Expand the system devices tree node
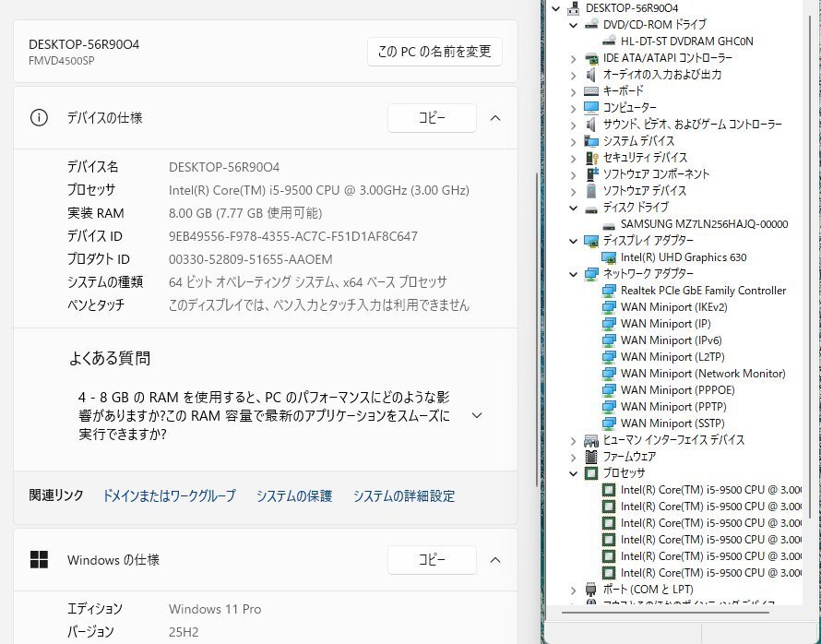Screen dimensions: 821x644 pos(574,141)
